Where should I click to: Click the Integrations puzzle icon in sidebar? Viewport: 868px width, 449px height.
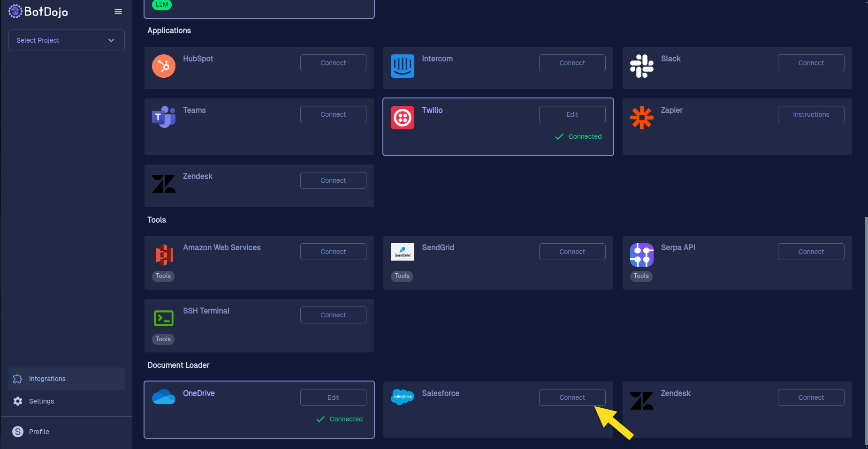click(x=18, y=379)
